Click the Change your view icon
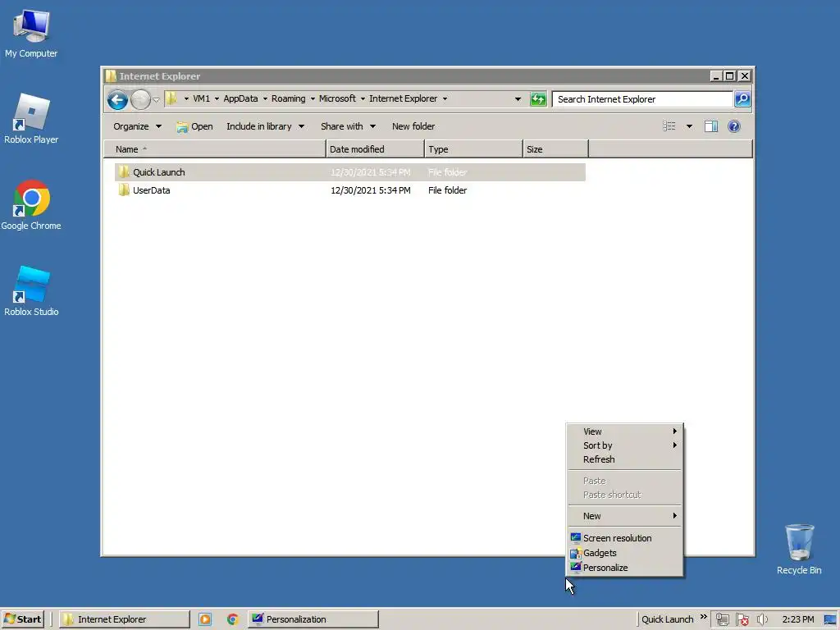840x630 pixels. point(669,126)
